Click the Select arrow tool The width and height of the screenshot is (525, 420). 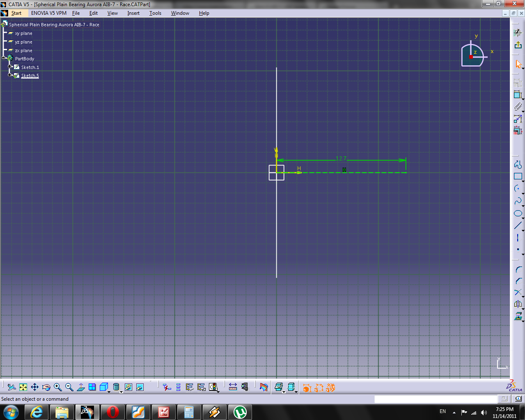[518, 64]
